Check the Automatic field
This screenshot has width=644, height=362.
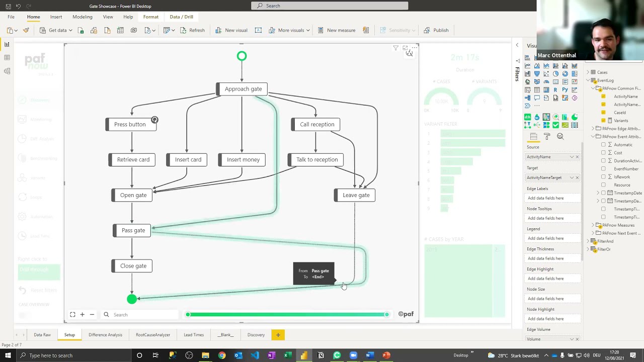pyautogui.click(x=603, y=145)
